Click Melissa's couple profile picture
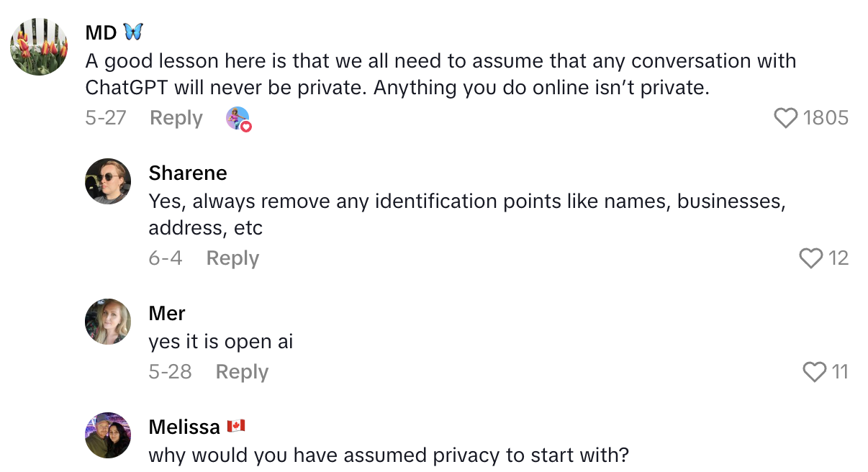Viewport: 868px width, 472px height. (x=108, y=435)
